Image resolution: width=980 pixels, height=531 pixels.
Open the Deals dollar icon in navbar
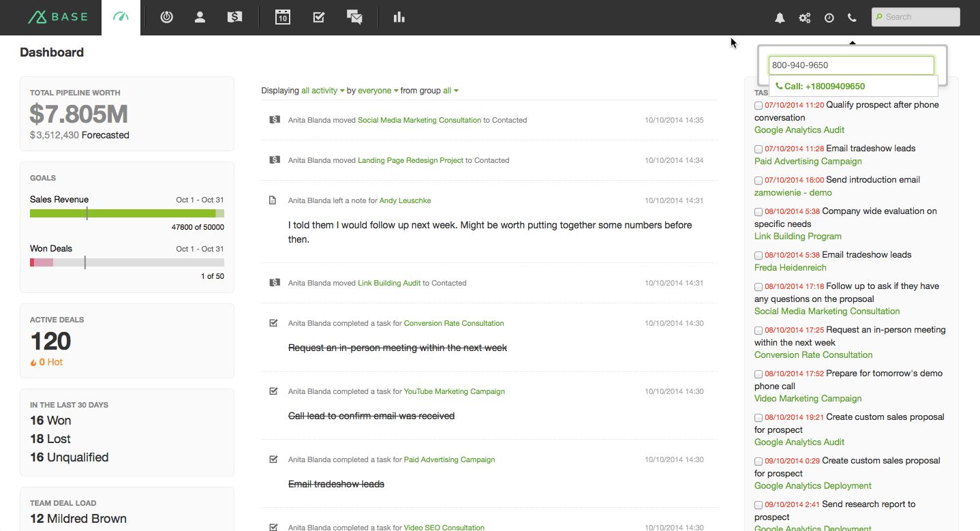coord(234,18)
